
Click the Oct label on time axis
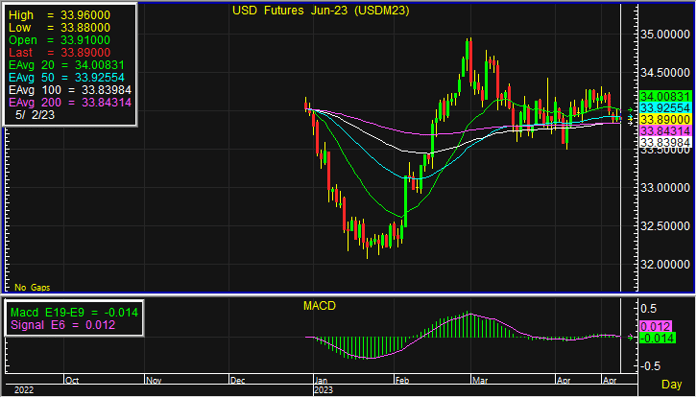click(72, 381)
